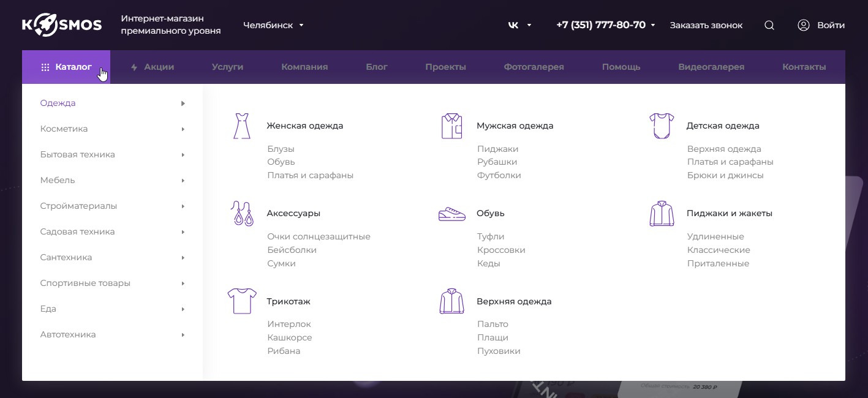Click the lightning bolt icon beside Акции
Image resolution: width=868 pixels, height=398 pixels.
(134, 67)
